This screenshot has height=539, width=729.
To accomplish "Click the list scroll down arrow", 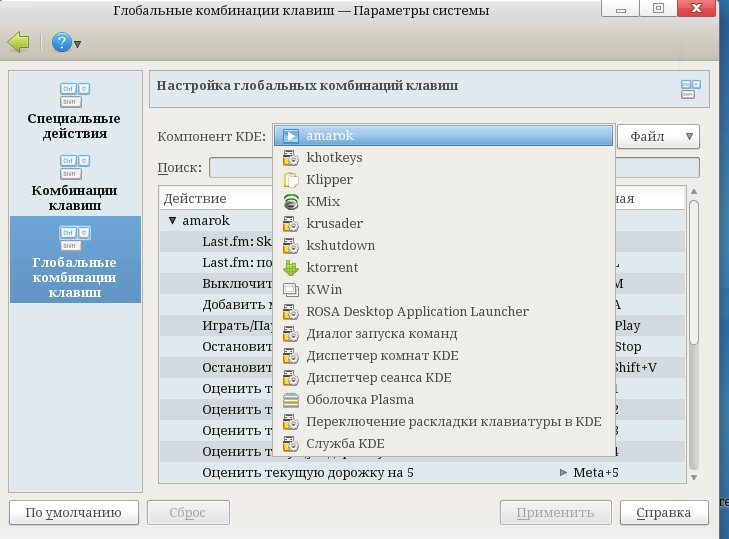I will tap(694, 477).
